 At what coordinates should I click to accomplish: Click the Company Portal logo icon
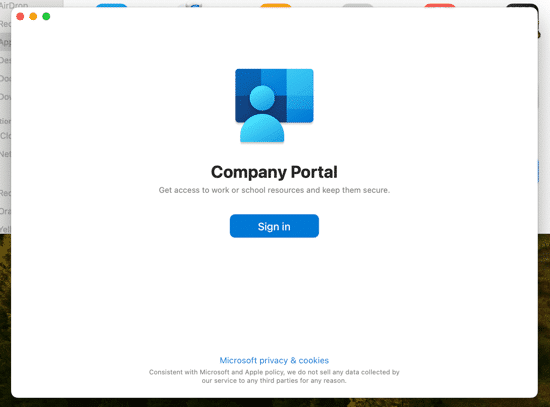coord(274,106)
